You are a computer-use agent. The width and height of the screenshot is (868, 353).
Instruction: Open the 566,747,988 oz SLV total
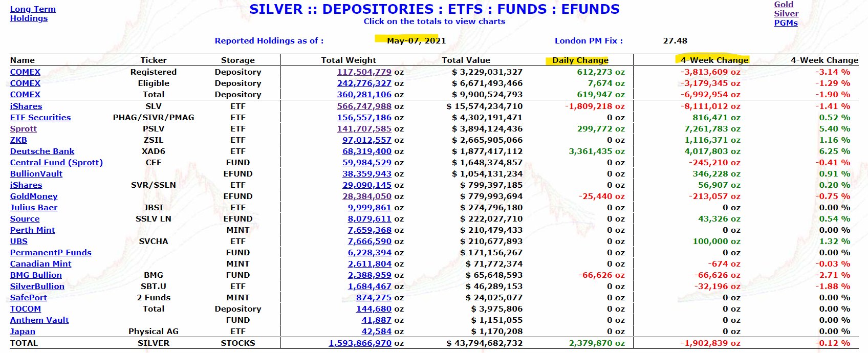click(364, 106)
